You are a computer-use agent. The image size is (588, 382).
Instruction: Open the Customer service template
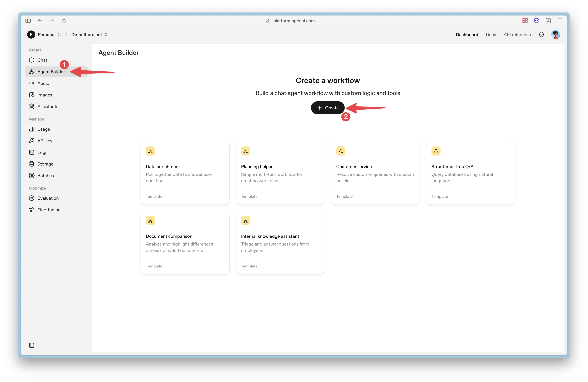click(375, 173)
